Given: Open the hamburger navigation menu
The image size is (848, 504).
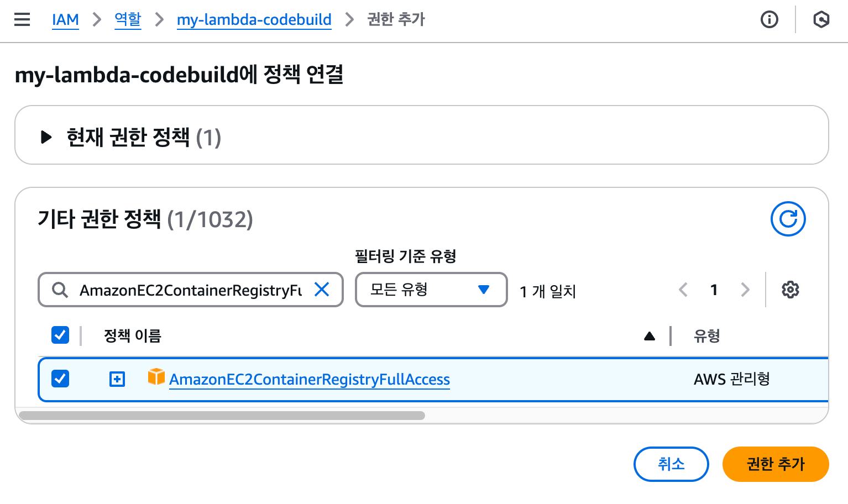Looking at the screenshot, I should [x=22, y=19].
